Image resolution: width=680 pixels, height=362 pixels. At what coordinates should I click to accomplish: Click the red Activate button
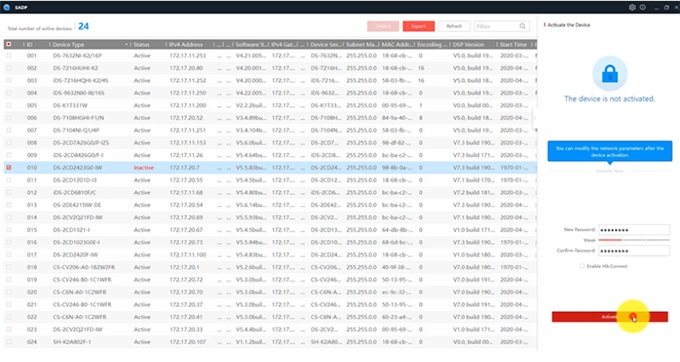(610, 317)
